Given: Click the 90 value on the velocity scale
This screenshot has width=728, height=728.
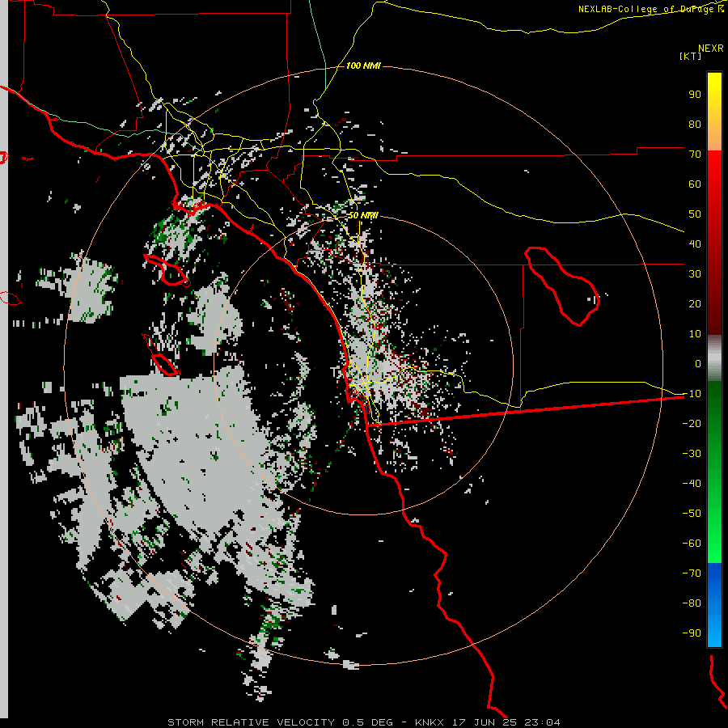Looking at the screenshot, I should point(695,95).
